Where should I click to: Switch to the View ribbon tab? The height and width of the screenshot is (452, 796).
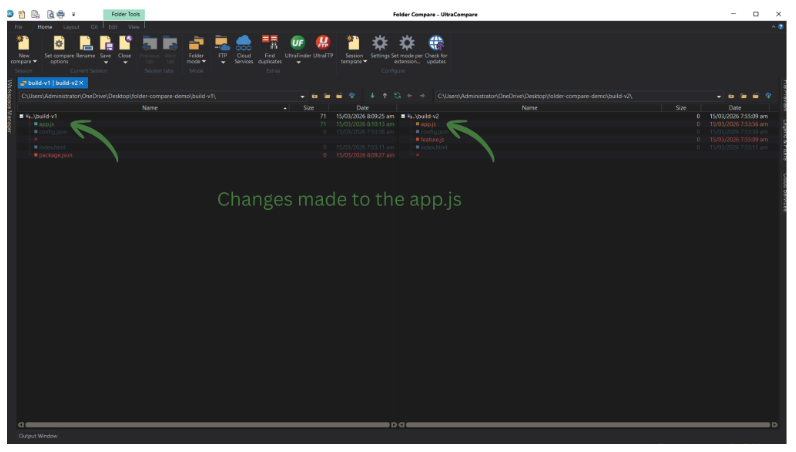pyautogui.click(x=134, y=27)
